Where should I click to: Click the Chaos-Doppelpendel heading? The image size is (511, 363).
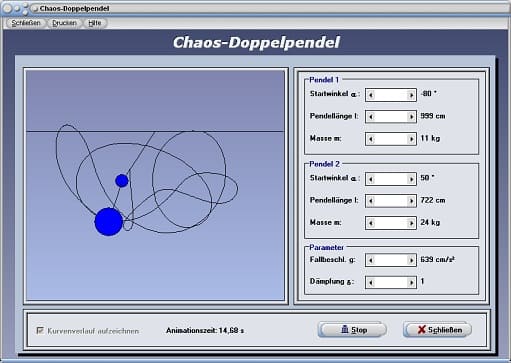(x=256, y=43)
